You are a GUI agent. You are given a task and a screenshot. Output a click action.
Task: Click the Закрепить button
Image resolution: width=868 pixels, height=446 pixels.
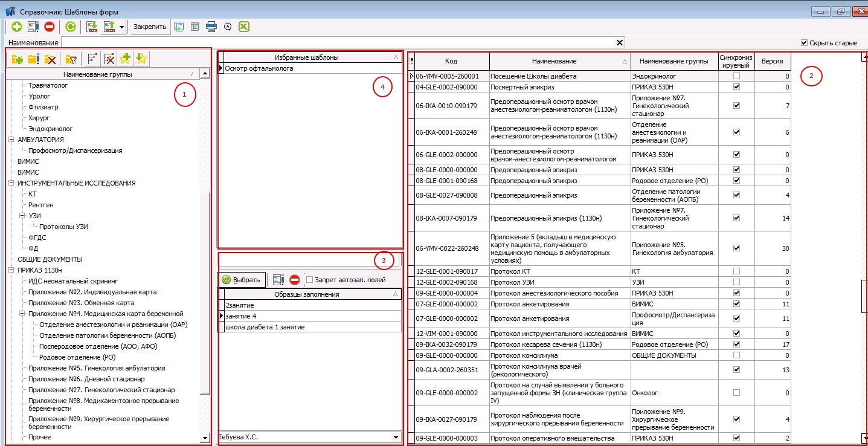tap(150, 27)
